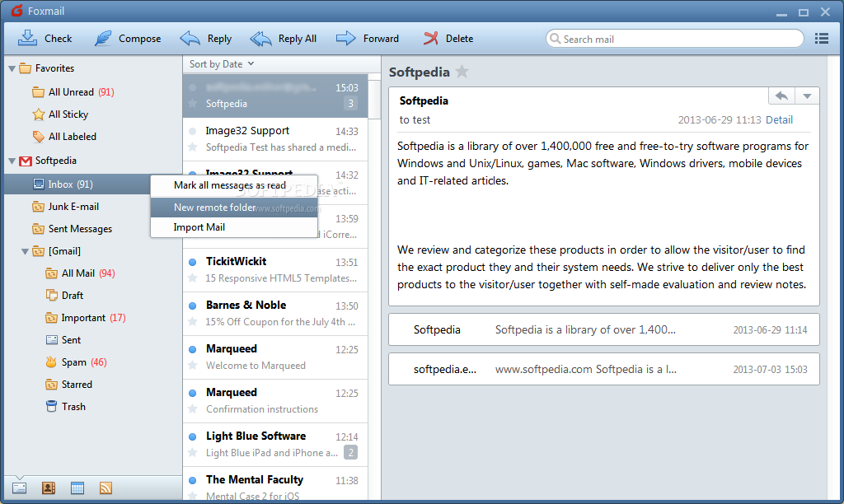Expand Softpedia message from 2013-06-29 11:14
The height and width of the screenshot is (504, 844).
[604, 329]
